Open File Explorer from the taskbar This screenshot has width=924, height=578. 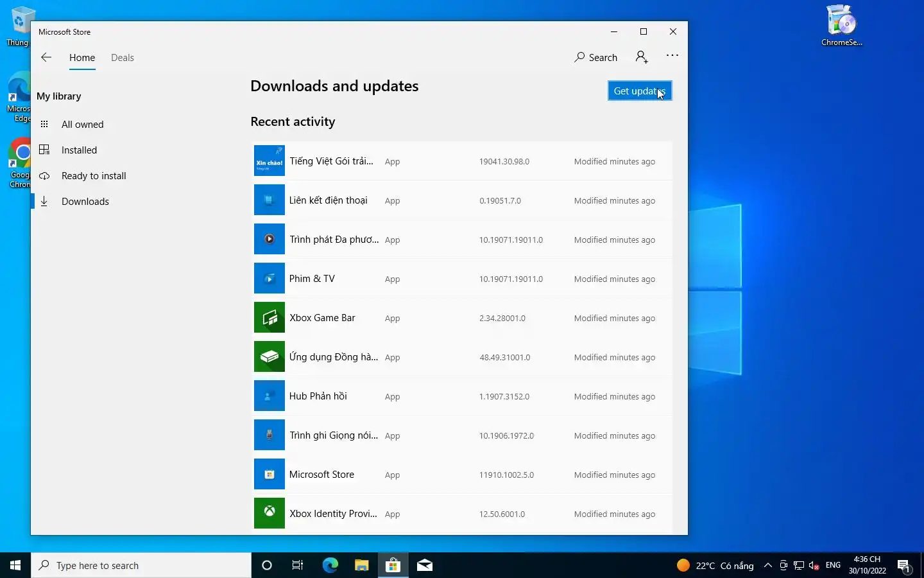[362, 565]
